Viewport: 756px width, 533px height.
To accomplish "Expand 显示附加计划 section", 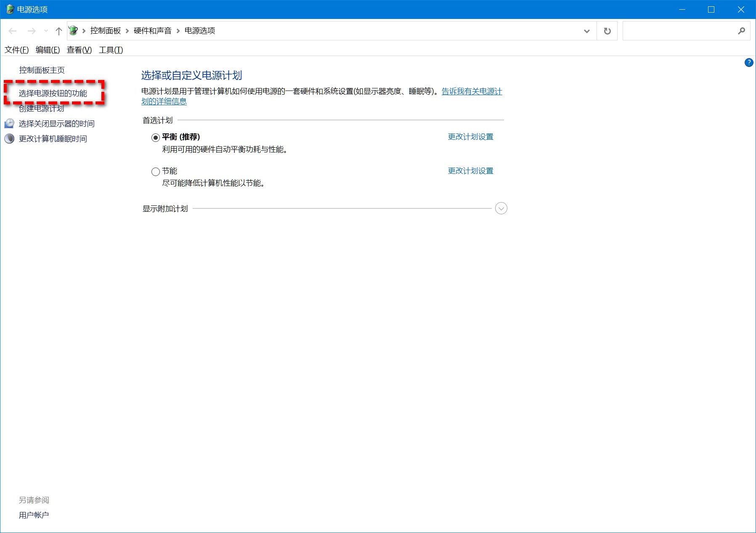I will (x=500, y=208).
